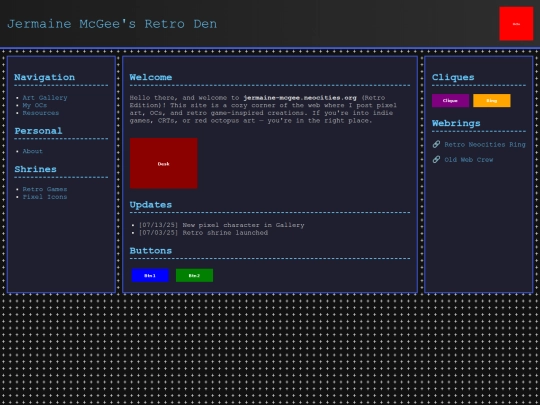Open Pixel Icons shrine
Viewport: 540px width, 405px height.
[x=45, y=197]
